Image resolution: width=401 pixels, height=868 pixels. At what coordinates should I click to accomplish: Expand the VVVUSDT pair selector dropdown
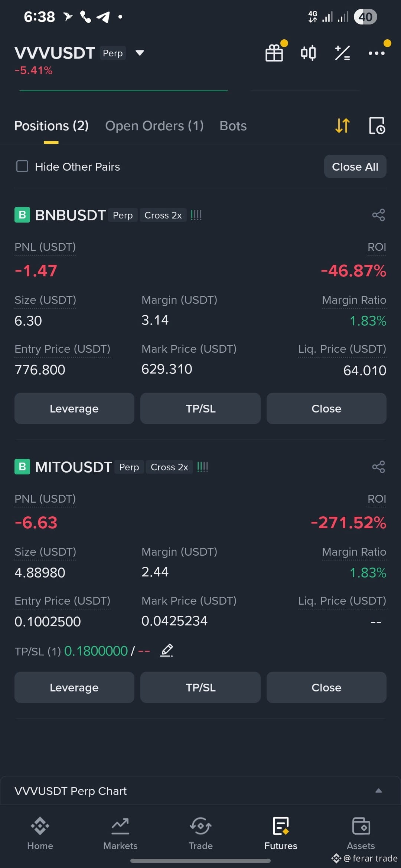(140, 53)
